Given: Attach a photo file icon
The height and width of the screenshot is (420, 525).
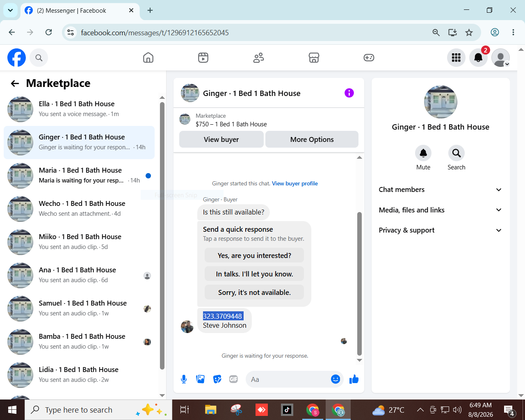Looking at the screenshot, I should tap(201, 379).
